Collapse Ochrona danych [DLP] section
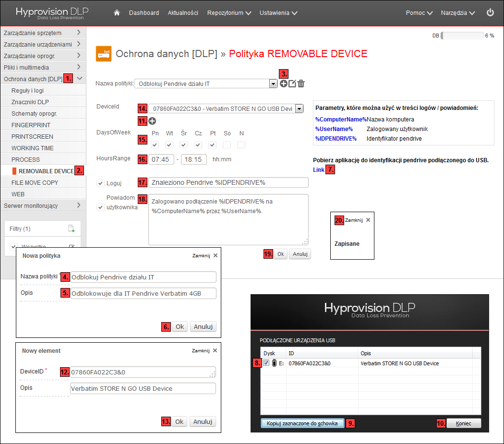This screenshot has height=444, width=504. (x=43, y=79)
